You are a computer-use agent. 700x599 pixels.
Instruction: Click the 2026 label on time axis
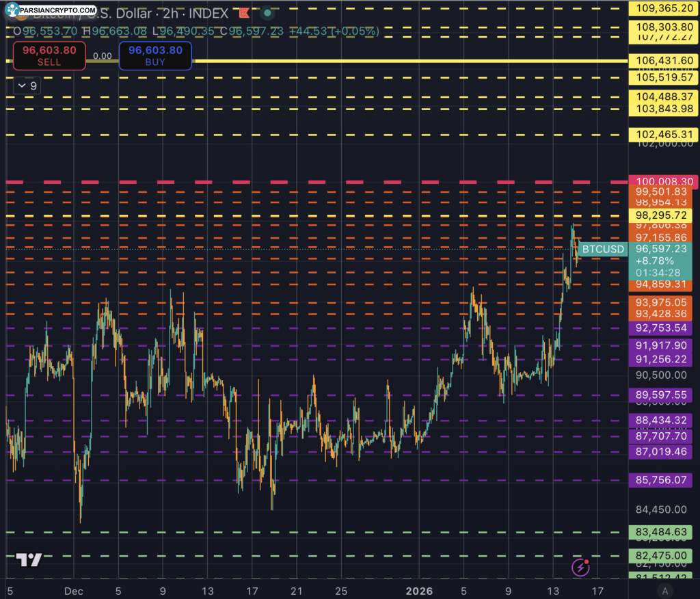click(x=419, y=591)
